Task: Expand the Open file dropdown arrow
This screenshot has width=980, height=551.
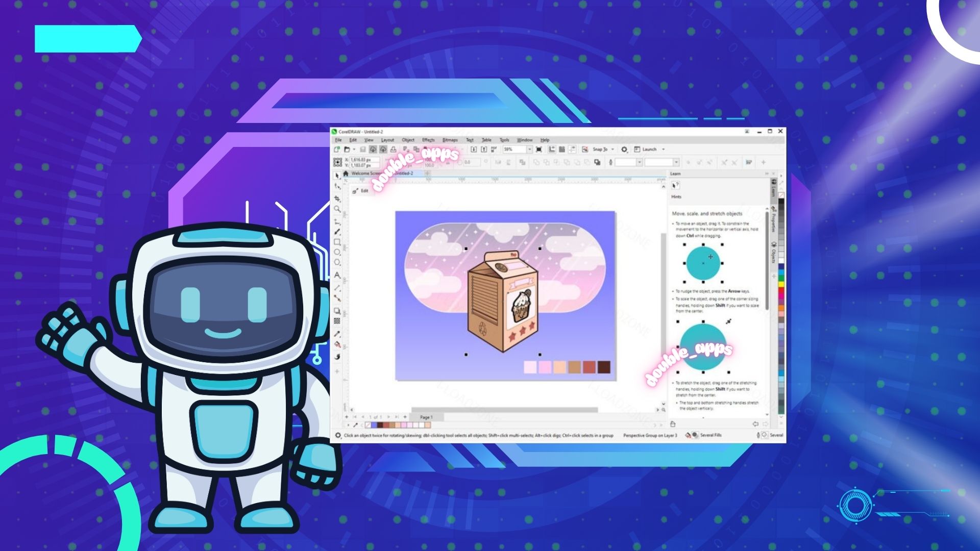Action: (x=354, y=149)
